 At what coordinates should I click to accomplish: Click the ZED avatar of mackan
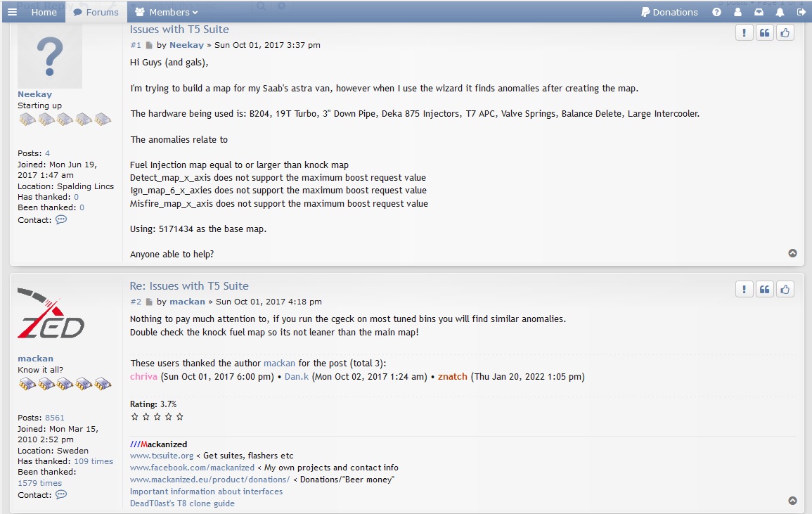50,314
